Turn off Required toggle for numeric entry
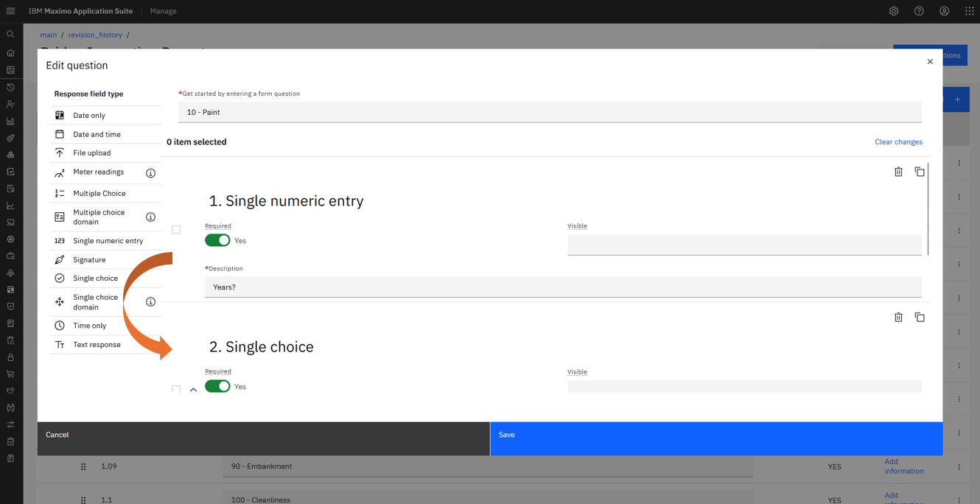 [217, 240]
